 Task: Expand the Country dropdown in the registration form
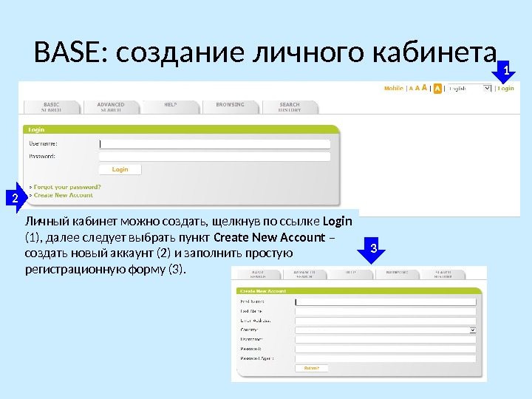click(x=386, y=330)
